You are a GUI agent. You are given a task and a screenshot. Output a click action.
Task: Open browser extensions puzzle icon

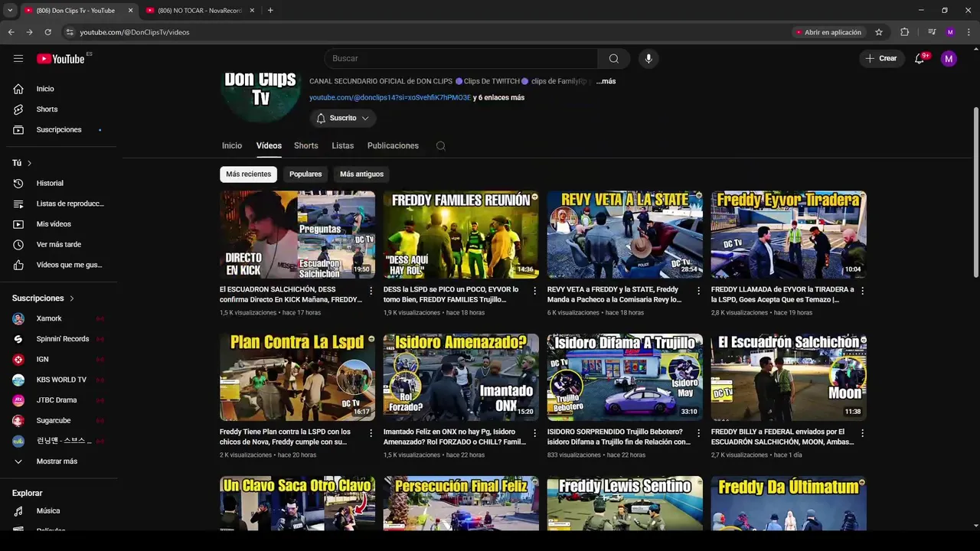pyautogui.click(x=905, y=32)
